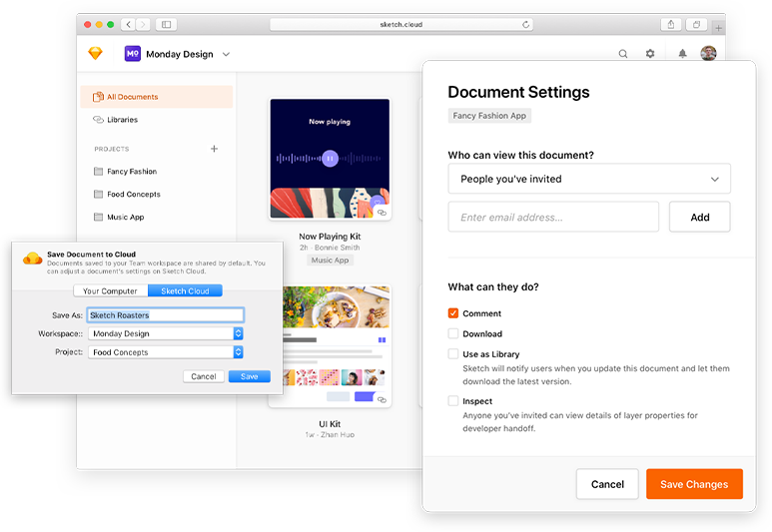772x532 pixels.
Task: Open the Workspace dropdown showing Monday Design
Action: pos(168,334)
